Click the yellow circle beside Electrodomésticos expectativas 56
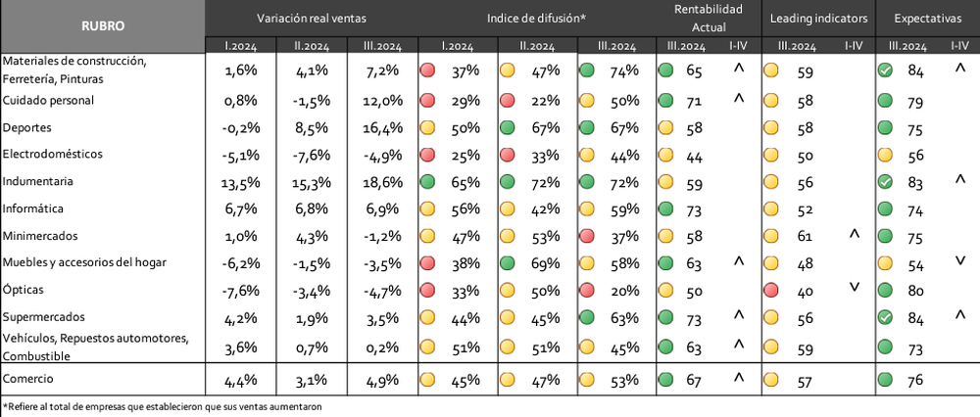The height and width of the screenshot is (417, 980). pyautogui.click(x=884, y=155)
